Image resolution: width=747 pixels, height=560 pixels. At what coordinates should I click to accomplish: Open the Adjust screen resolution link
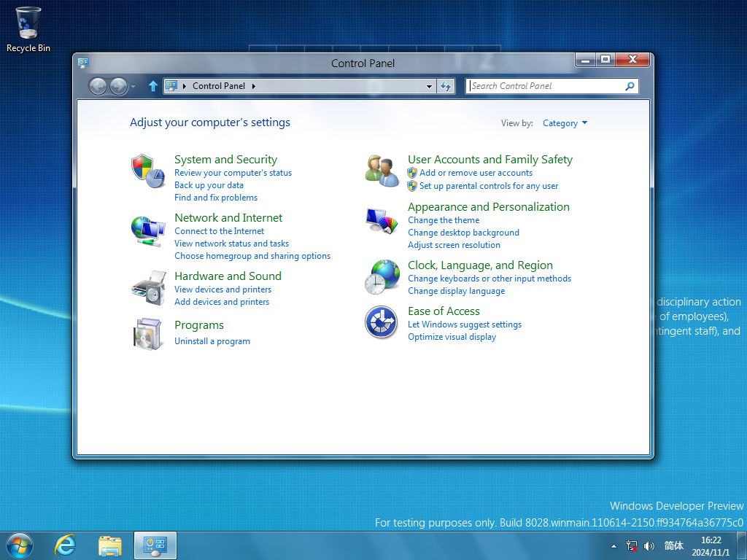tap(454, 245)
